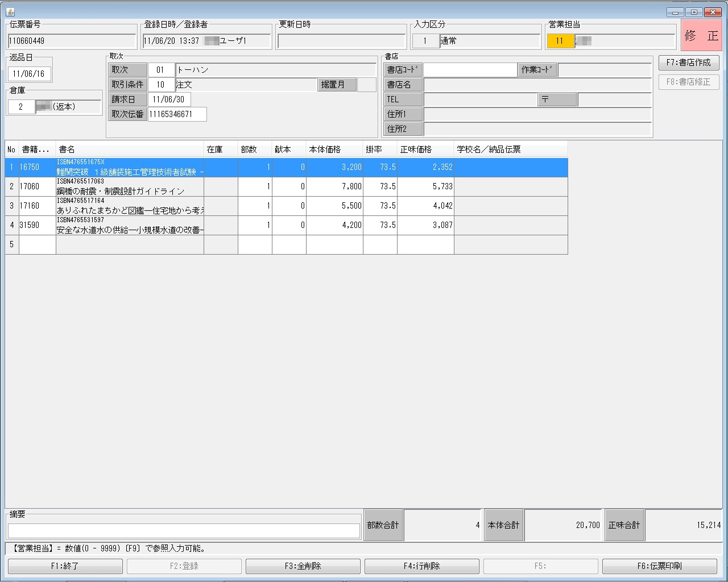Click the 書名 column header
728x582 pixels.
coord(130,149)
